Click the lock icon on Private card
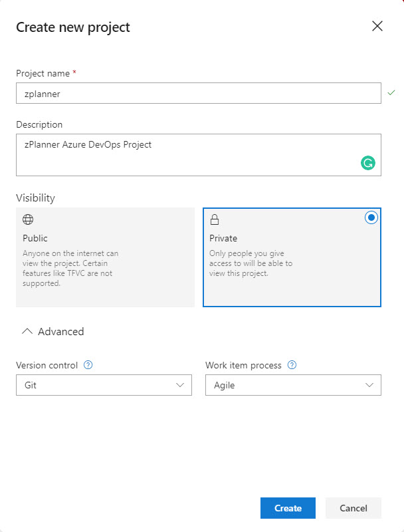 click(x=215, y=219)
